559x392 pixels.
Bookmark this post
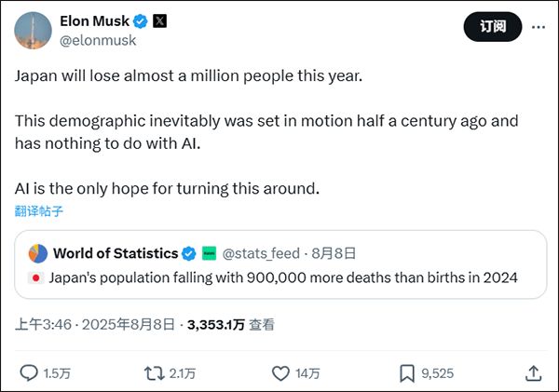click(407, 373)
